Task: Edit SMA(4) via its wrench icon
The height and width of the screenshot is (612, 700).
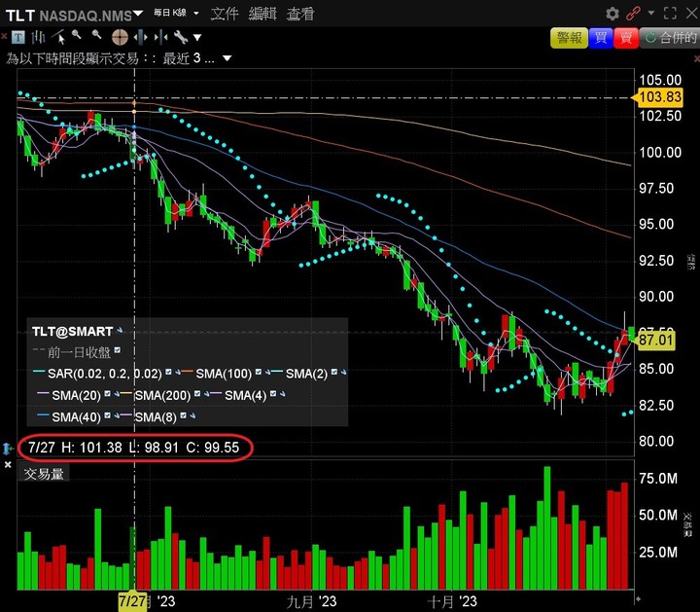Action: tap(282, 394)
